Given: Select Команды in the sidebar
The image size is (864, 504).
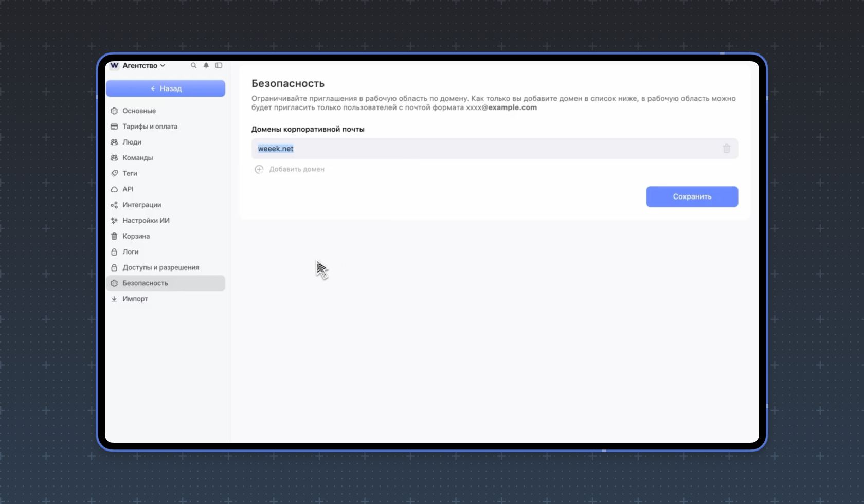Looking at the screenshot, I should (x=137, y=158).
